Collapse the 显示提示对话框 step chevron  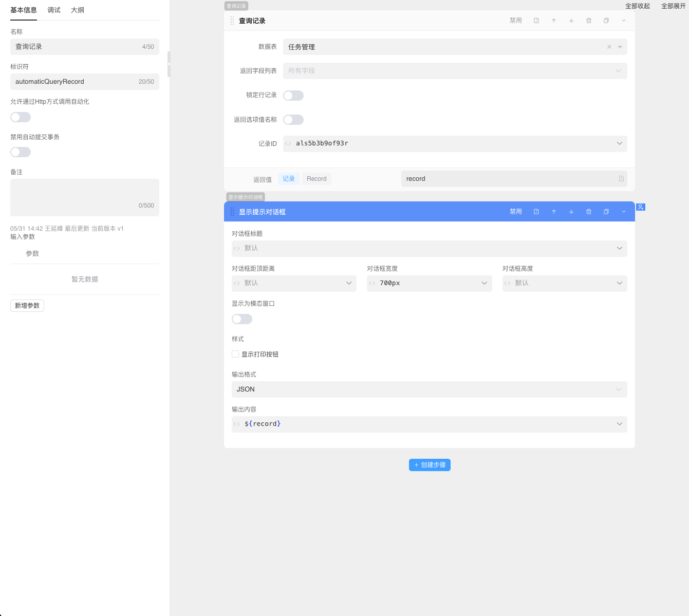624,212
